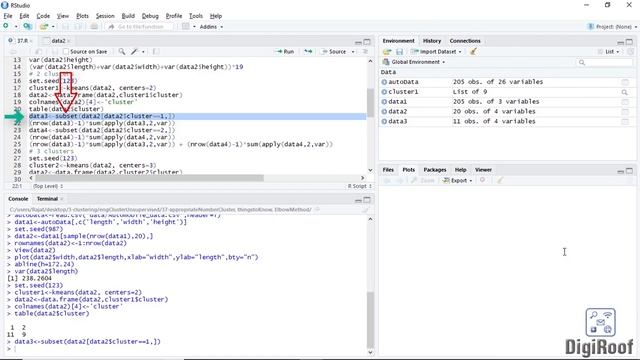Click the table view icon on data2 row
The image size is (640, 360).
625,111
